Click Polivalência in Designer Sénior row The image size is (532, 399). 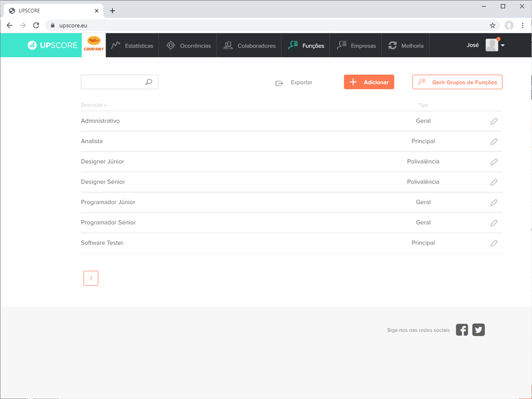[423, 182]
